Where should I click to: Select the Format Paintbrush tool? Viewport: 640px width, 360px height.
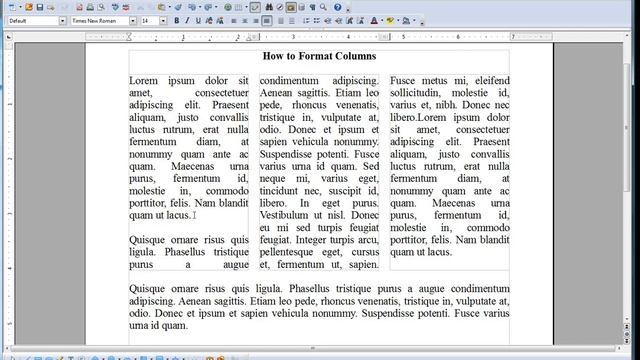(178, 7)
